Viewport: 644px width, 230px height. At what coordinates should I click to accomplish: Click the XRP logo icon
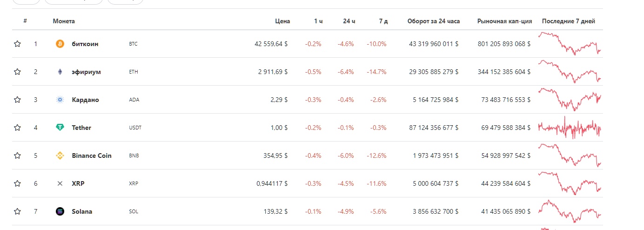(60, 183)
